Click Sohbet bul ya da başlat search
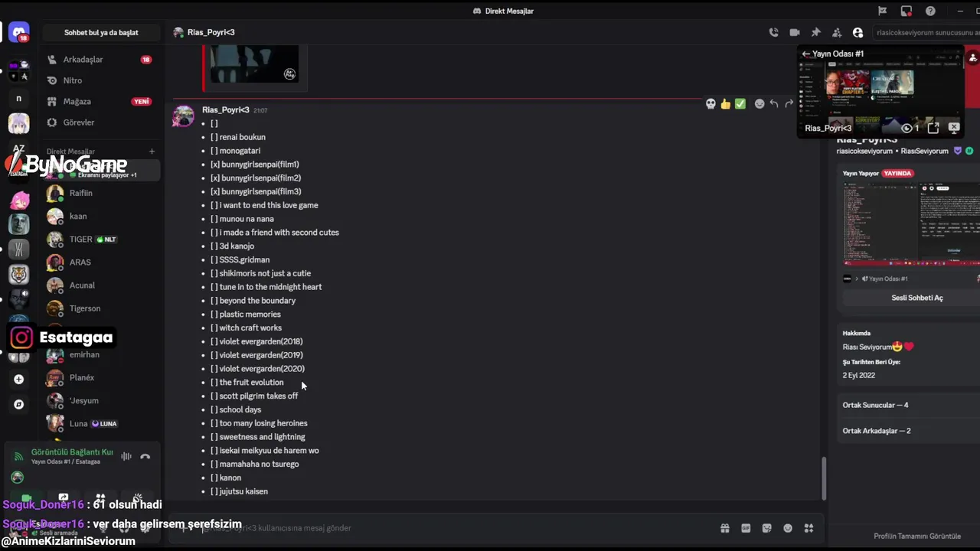The width and height of the screenshot is (980, 551). click(x=101, y=33)
